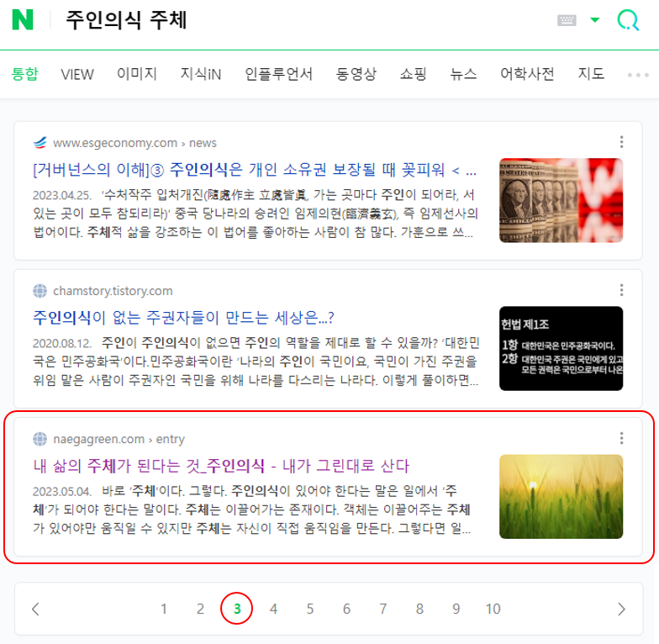Switch to the VIEW tab
Image resolution: width=659 pixels, height=644 pixels.
[x=77, y=74]
